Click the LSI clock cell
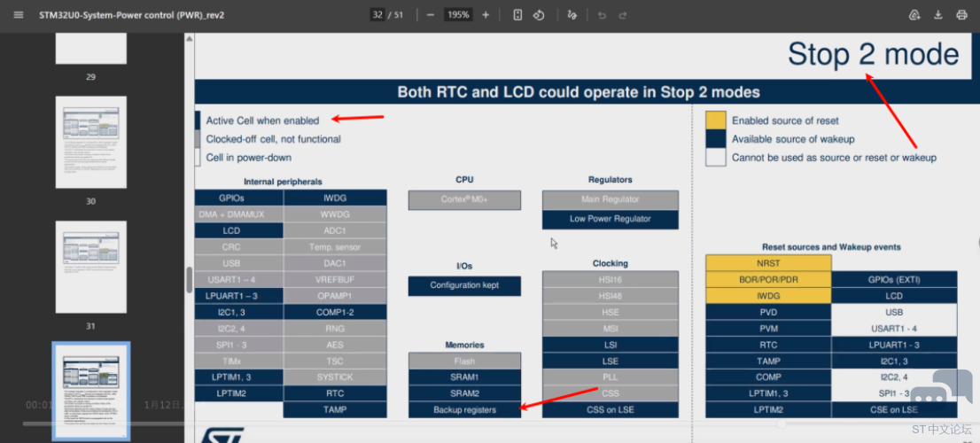The image size is (980, 443). pos(610,345)
